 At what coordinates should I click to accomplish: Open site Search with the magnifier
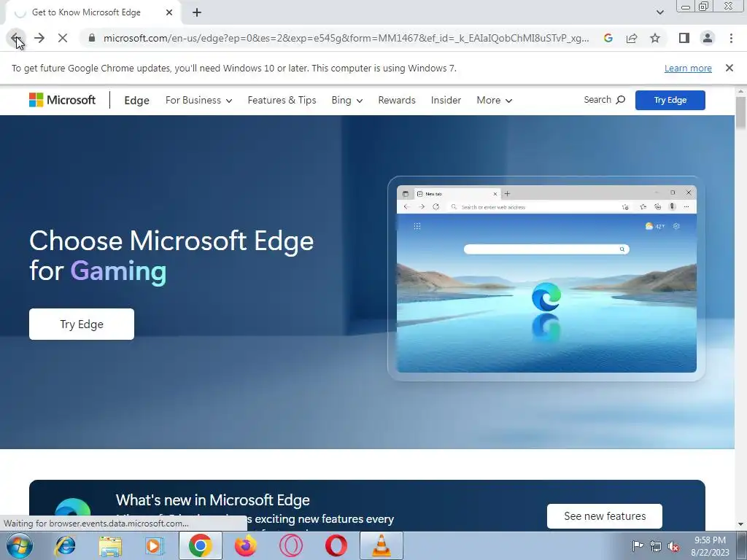(605, 99)
